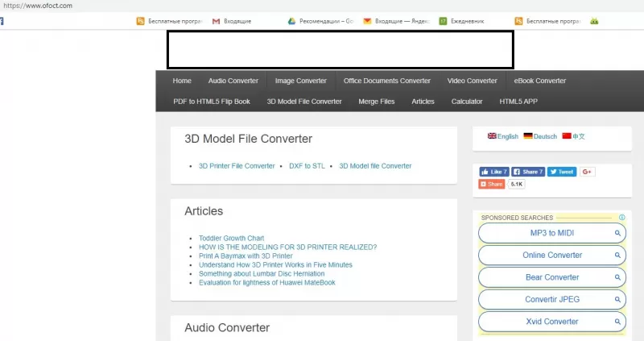The height and width of the screenshot is (341, 644).
Task: Click the Facebook bookmark icon at far left
Action: coord(2,21)
